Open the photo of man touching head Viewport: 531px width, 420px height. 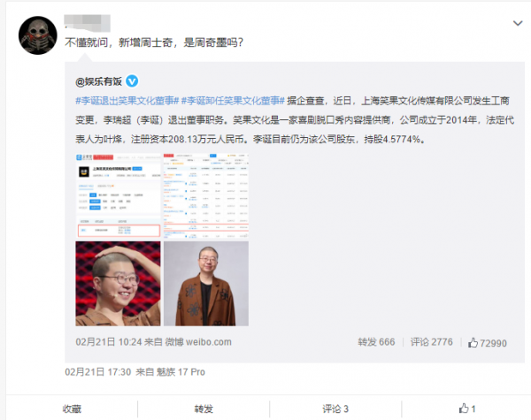click(118, 284)
